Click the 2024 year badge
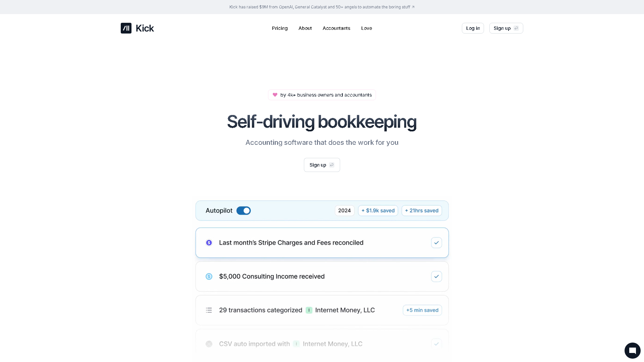Screen dimensions: 644x362 pos(344,210)
